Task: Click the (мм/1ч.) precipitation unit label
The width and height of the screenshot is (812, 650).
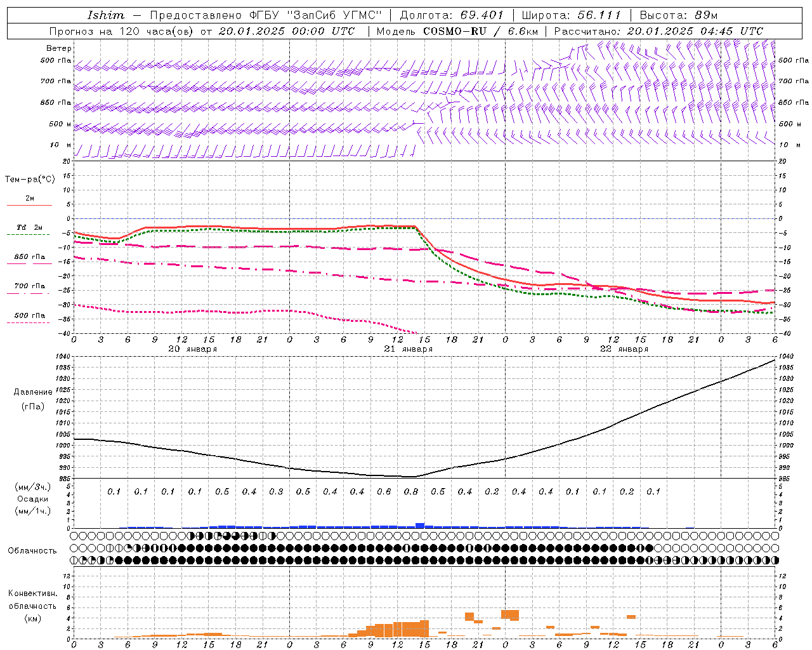Action: 33,511
